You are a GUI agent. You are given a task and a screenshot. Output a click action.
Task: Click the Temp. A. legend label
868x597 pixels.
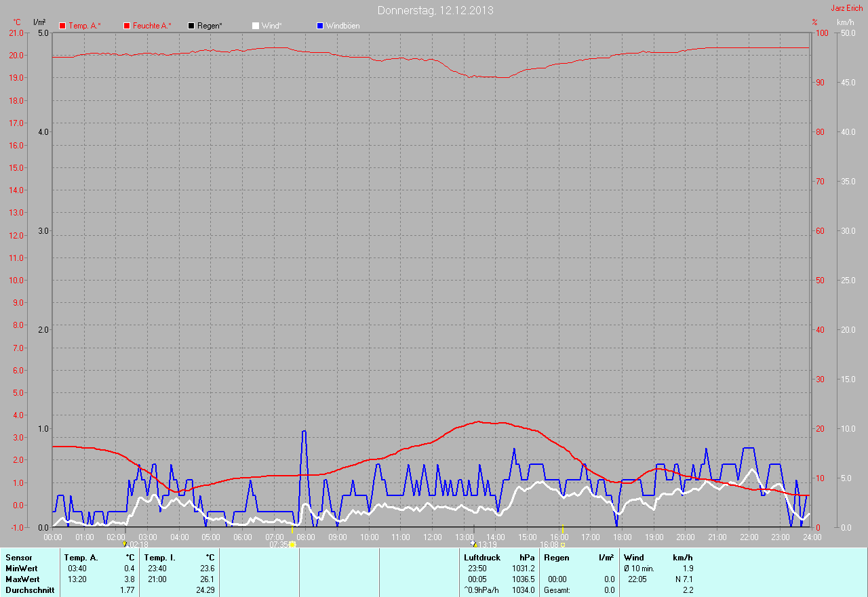tap(84, 26)
